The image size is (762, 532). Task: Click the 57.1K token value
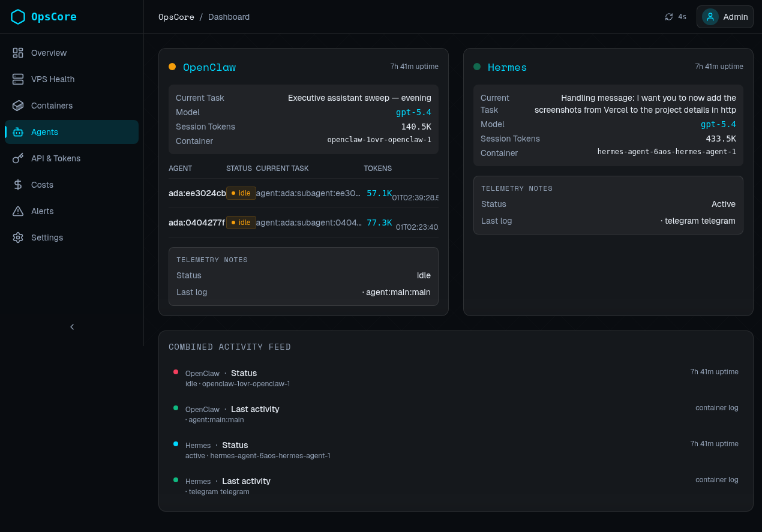(379, 193)
